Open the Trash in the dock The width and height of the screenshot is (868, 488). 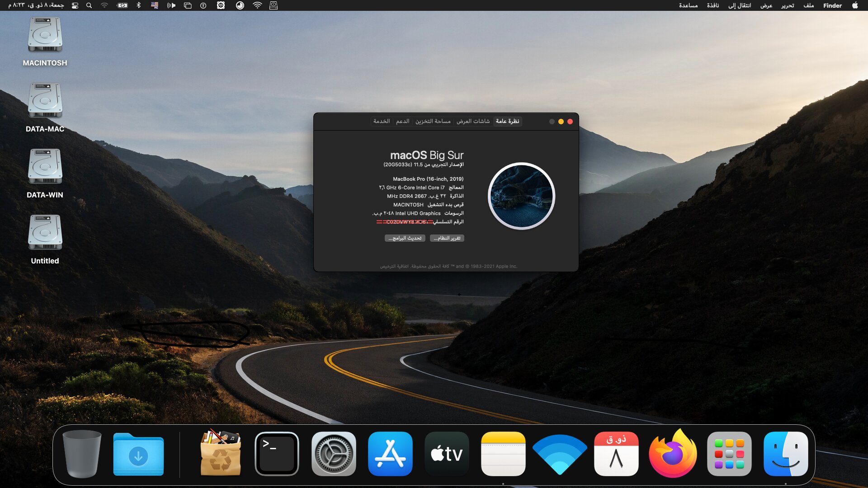(x=82, y=454)
